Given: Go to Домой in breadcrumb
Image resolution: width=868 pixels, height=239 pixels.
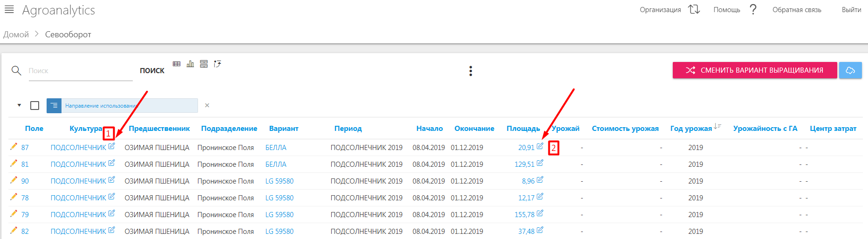Looking at the screenshot, I should point(16,34).
